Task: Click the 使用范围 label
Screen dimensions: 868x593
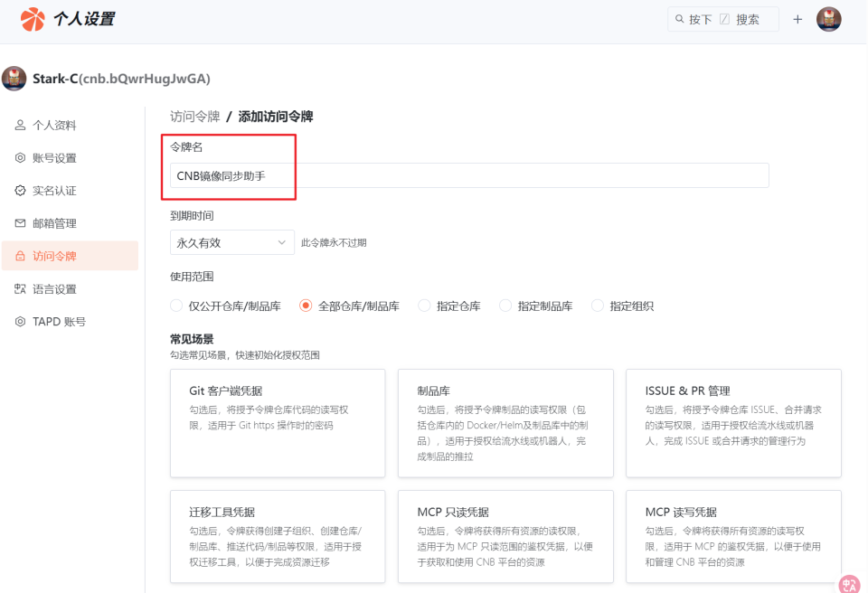Action: click(x=192, y=277)
